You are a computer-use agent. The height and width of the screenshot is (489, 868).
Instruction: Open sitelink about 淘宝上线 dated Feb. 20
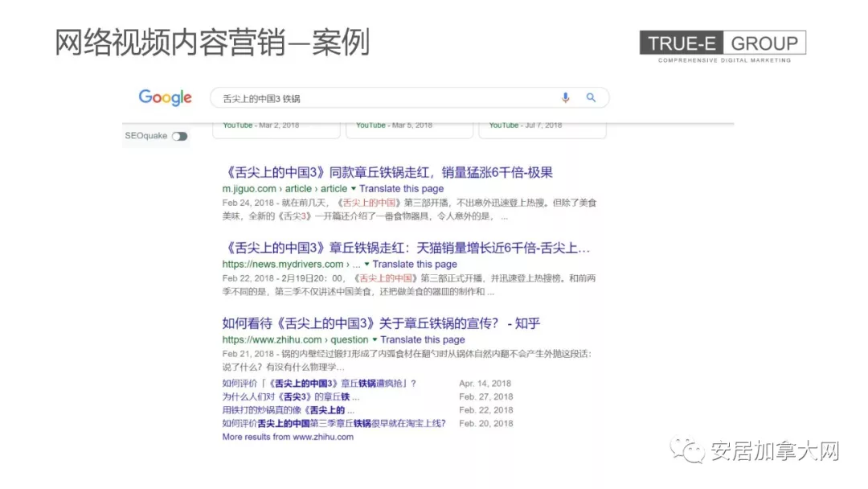tap(334, 423)
